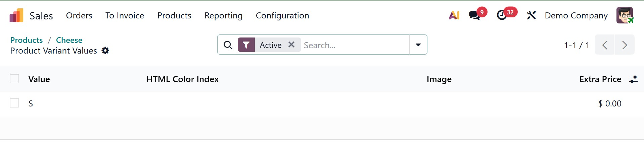This screenshot has height=153, width=644.
Task: Click into the Search input field
Action: (354, 45)
